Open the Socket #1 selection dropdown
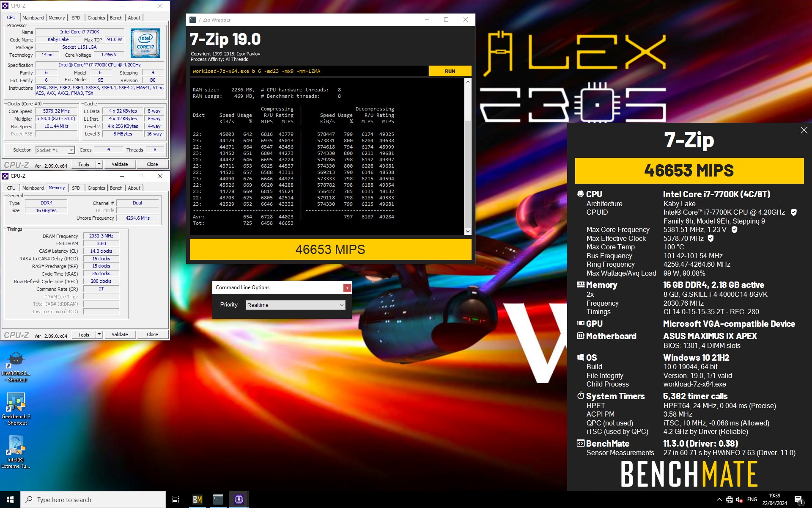This screenshot has width=812, height=508. [x=55, y=150]
